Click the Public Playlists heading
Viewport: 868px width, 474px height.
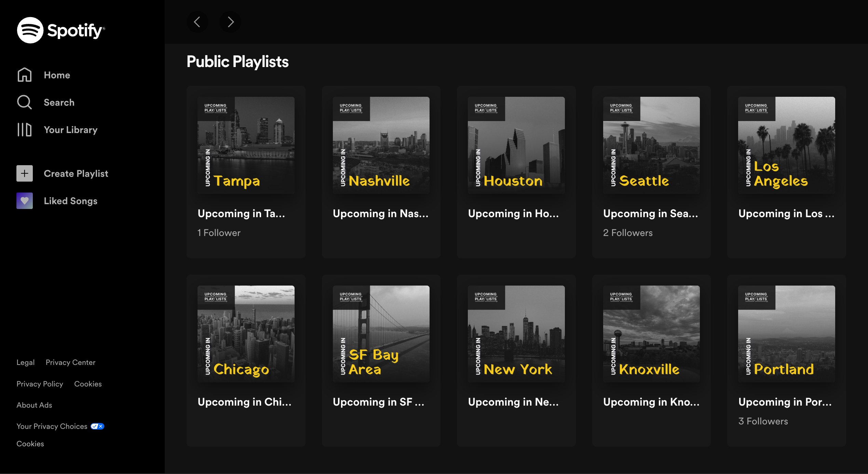tap(238, 62)
